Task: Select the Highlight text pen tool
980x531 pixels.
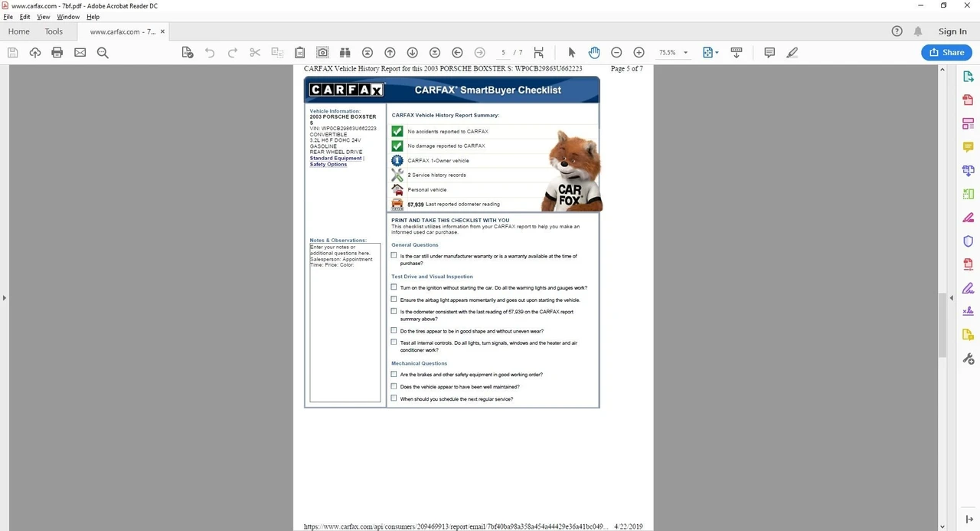Action: 792,52
